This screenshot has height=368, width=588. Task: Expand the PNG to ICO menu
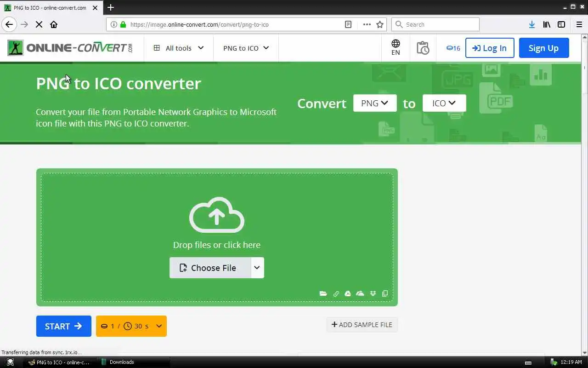pos(246,48)
